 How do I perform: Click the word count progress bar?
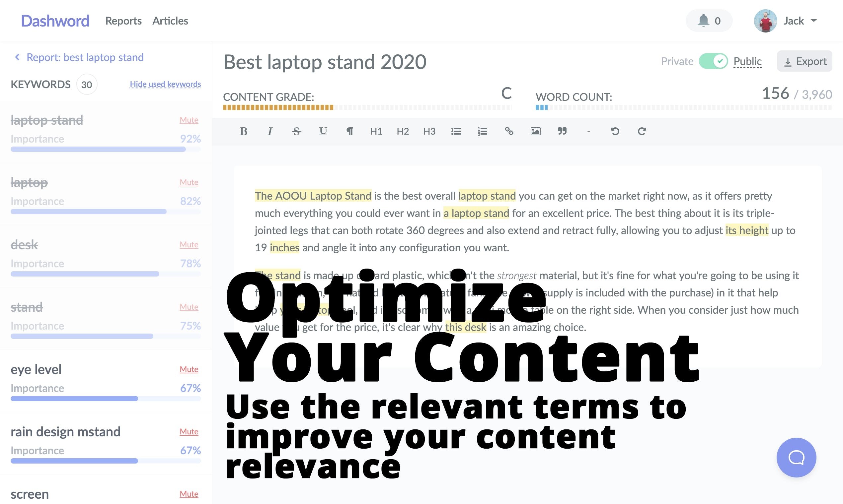pos(684,108)
